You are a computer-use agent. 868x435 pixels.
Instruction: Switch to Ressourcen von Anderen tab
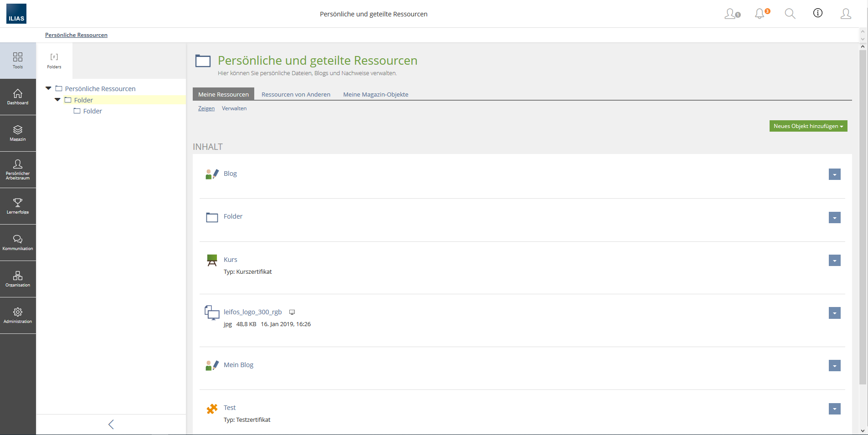pyautogui.click(x=296, y=94)
